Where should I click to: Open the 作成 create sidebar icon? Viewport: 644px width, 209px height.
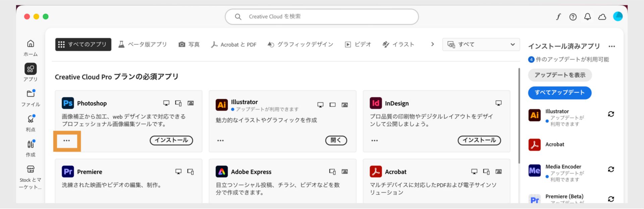click(31, 144)
